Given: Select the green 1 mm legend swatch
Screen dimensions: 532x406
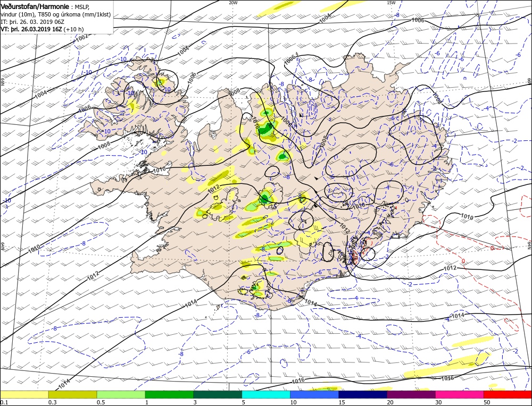Looking at the screenshot, I should (x=169, y=394).
